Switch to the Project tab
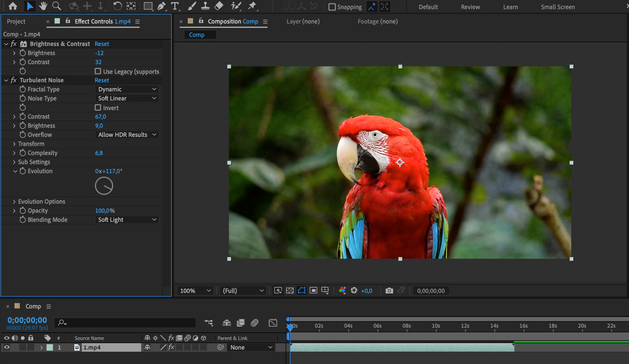Image resolution: width=629 pixels, height=364 pixels. click(16, 21)
